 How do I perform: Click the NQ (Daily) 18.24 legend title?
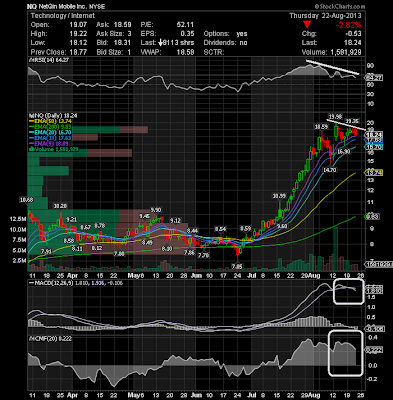click(x=53, y=115)
